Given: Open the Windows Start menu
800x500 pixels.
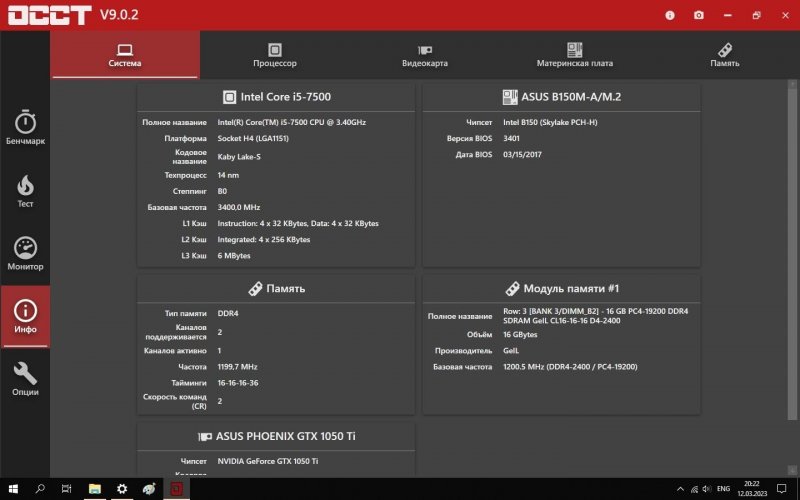Looking at the screenshot, I should 13,489.
